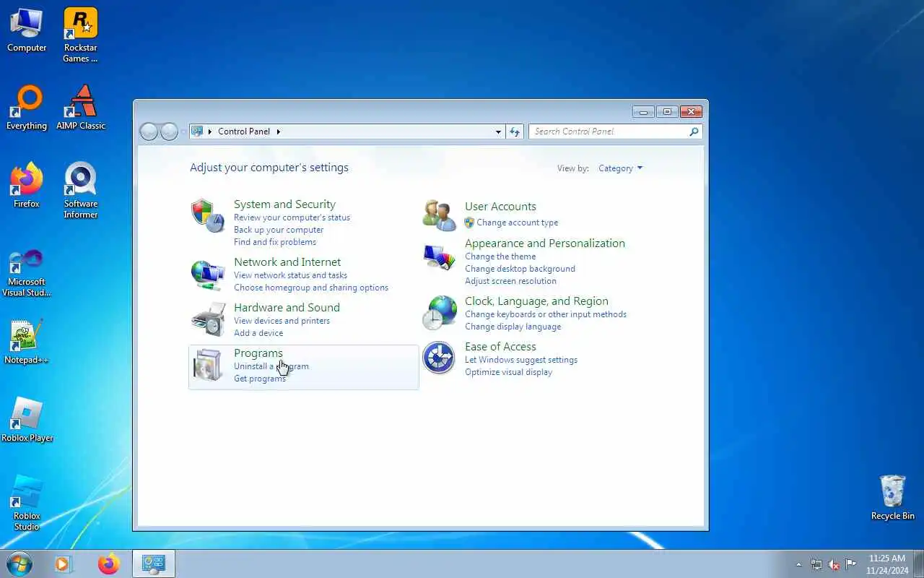
Task: Click Change keyboards or other input methods
Action: tap(546, 314)
